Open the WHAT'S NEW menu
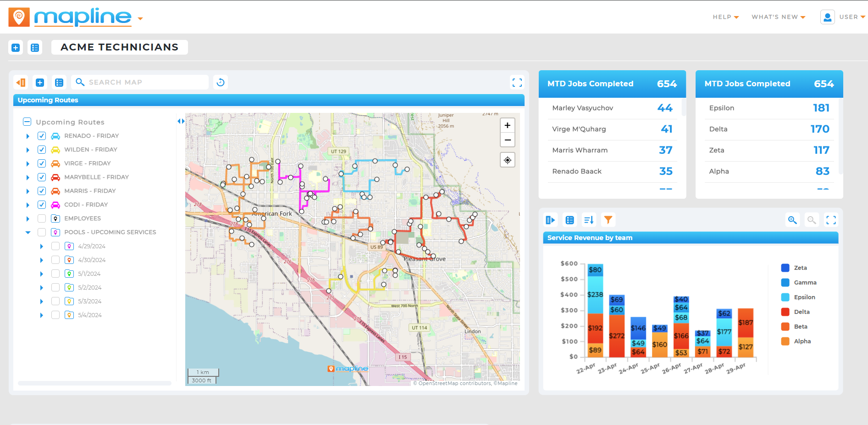 778,17
